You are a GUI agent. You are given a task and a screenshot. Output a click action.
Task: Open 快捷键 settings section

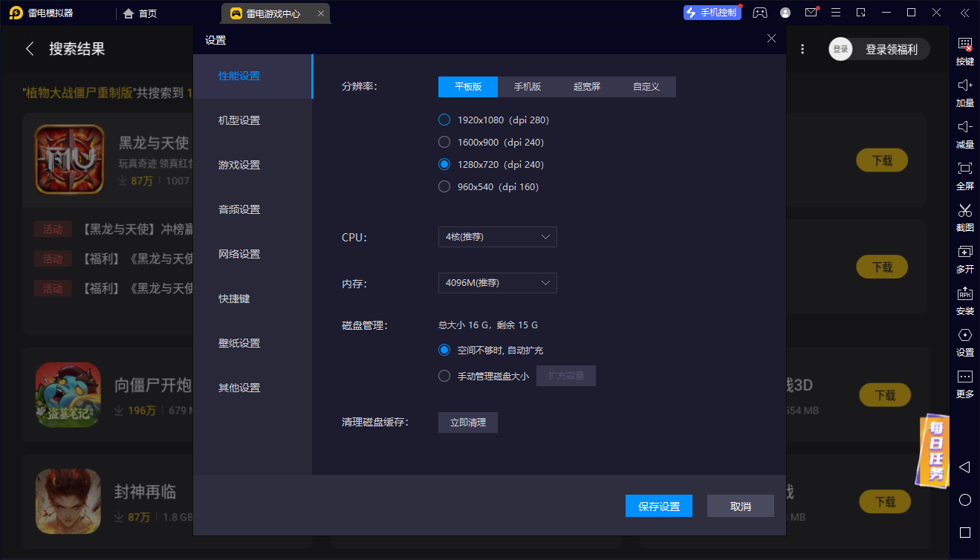coord(253,299)
